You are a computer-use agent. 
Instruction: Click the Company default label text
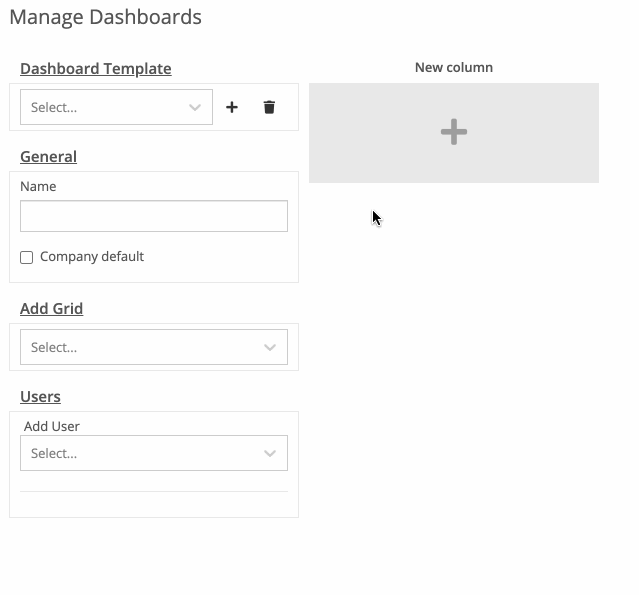pos(92,257)
